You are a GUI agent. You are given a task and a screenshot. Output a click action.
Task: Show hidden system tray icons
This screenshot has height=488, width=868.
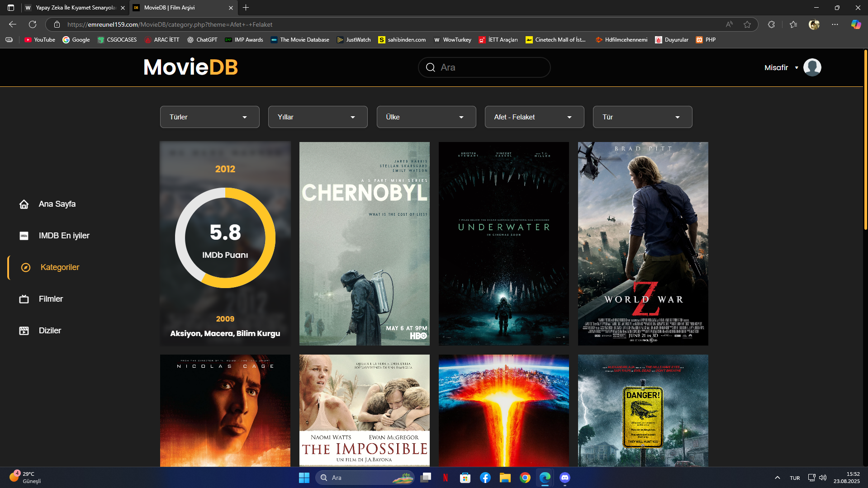pos(777,478)
